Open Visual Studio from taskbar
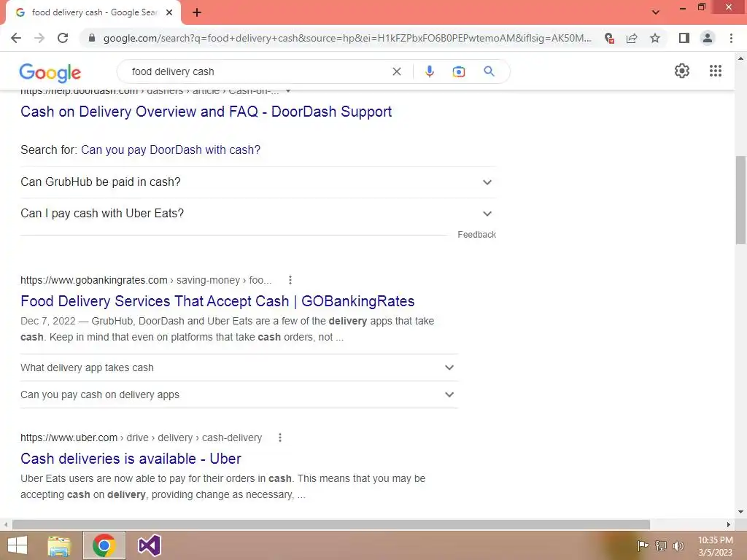Screen dimensions: 747x560 149,545
